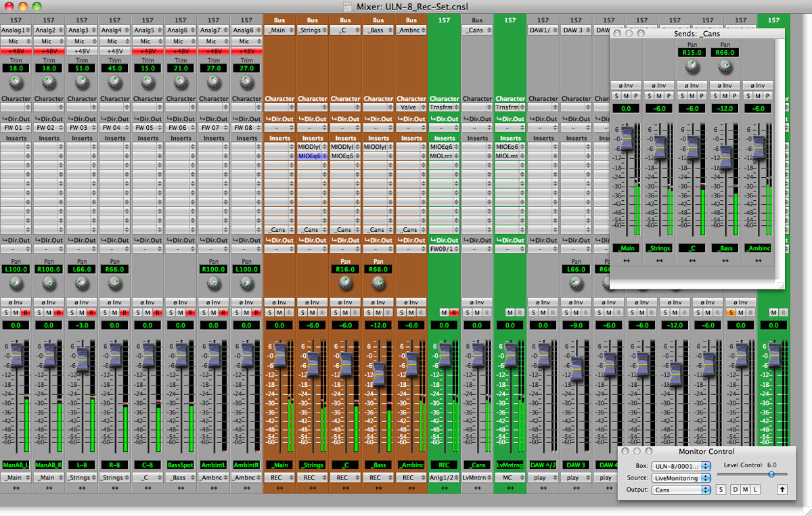Screen dimensions: 812x516
Task: Click the phase Inv button on ManAB_R channel
Action: [49, 302]
